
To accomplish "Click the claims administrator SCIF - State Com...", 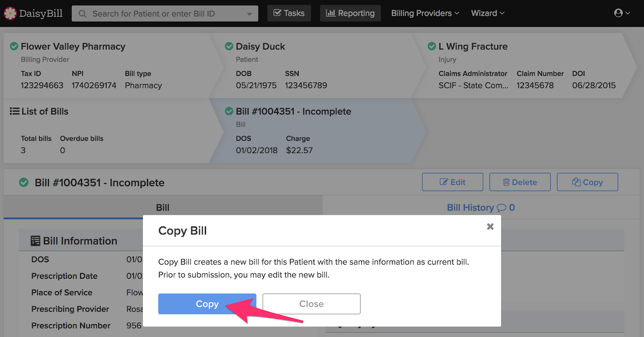I will click(x=473, y=85).
